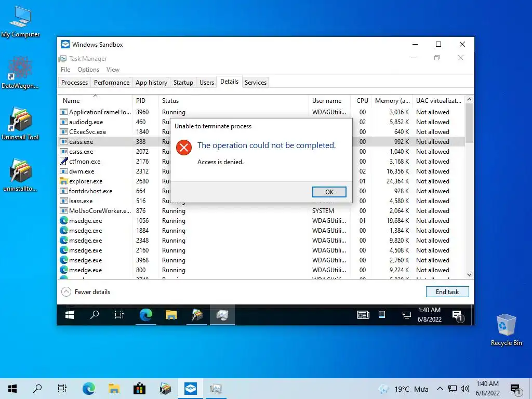This screenshot has width=532, height=399.
Task: Click Task Manager icon in sandbox taskbar
Action: point(222,315)
